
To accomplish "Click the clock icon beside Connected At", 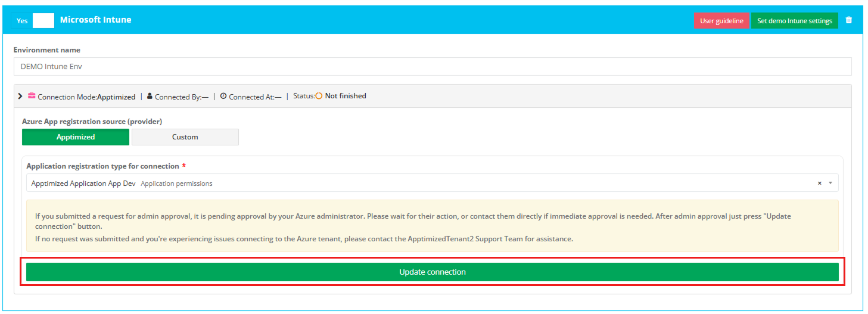I will (x=223, y=96).
